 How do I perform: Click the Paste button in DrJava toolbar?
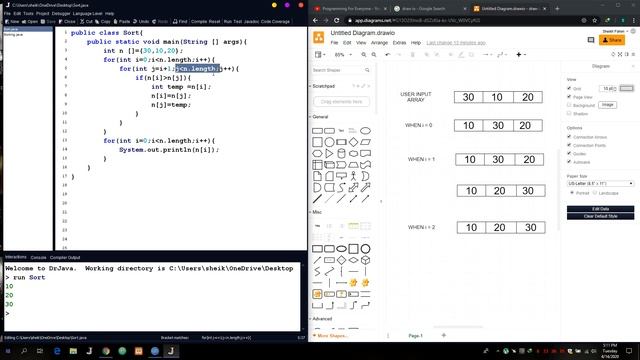122,22
